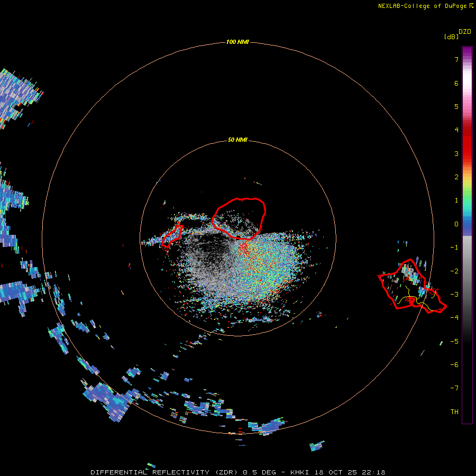
Task: Click the [dB] unit label
Action: coord(451,36)
